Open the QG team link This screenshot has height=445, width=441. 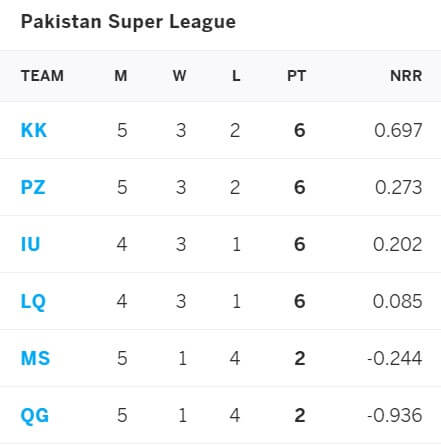(35, 416)
